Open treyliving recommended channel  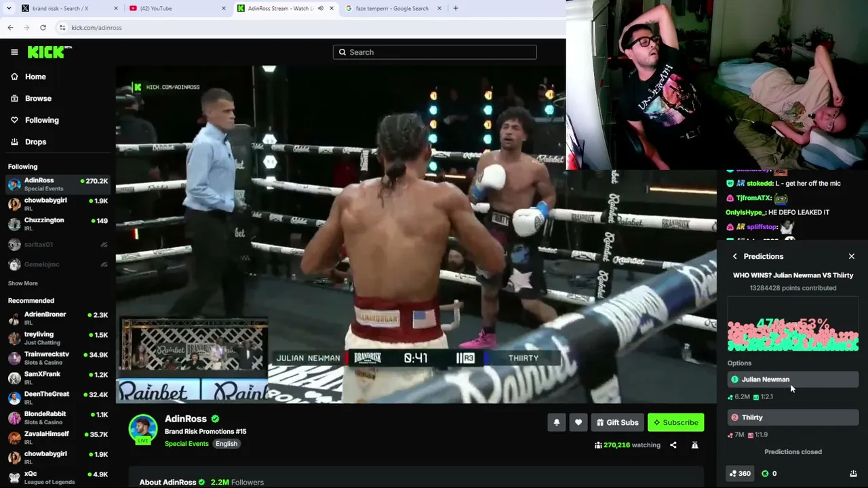[58, 338]
